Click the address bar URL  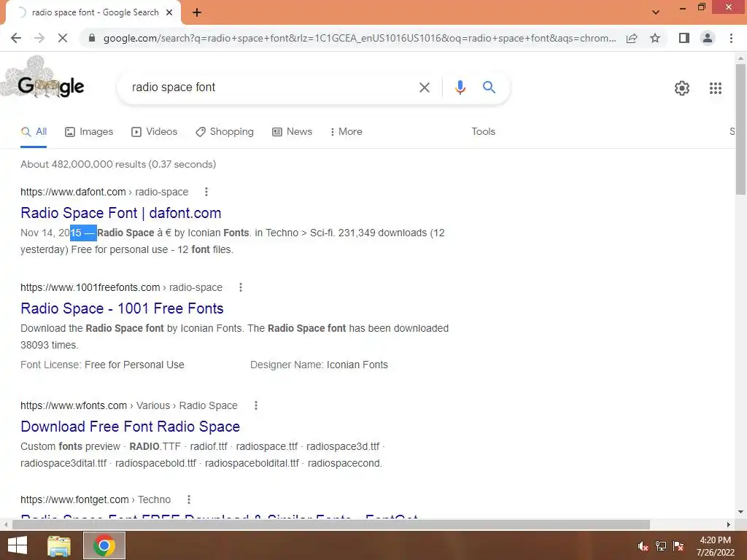359,38
